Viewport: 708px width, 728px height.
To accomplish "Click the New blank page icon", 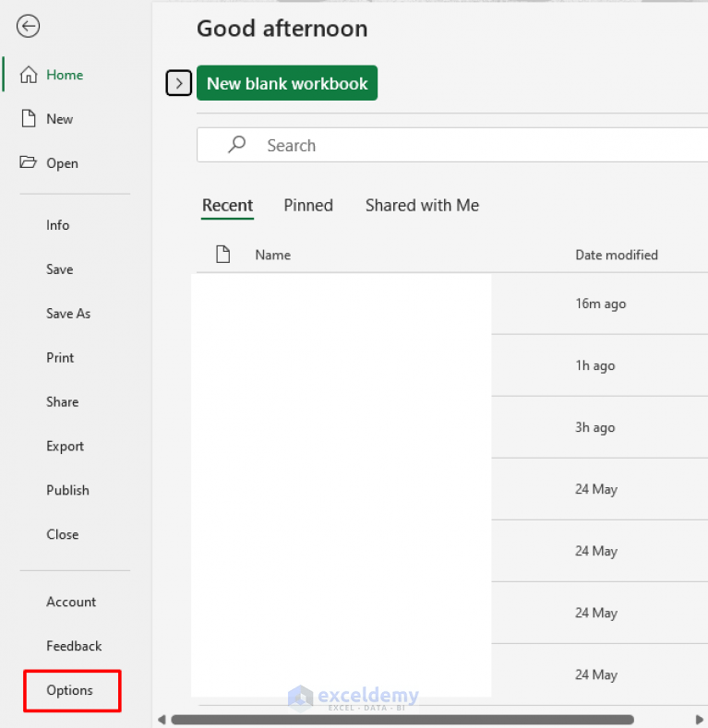I will pos(29,118).
